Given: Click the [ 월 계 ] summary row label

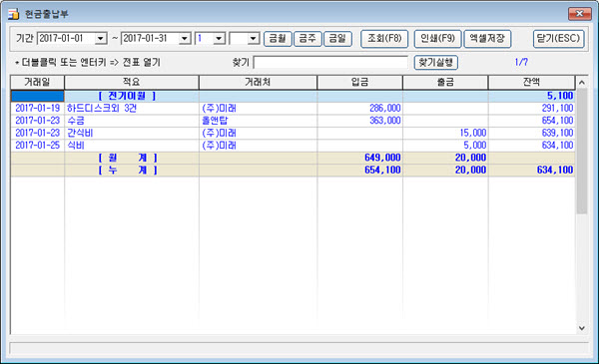Looking at the screenshot, I should (x=128, y=158).
